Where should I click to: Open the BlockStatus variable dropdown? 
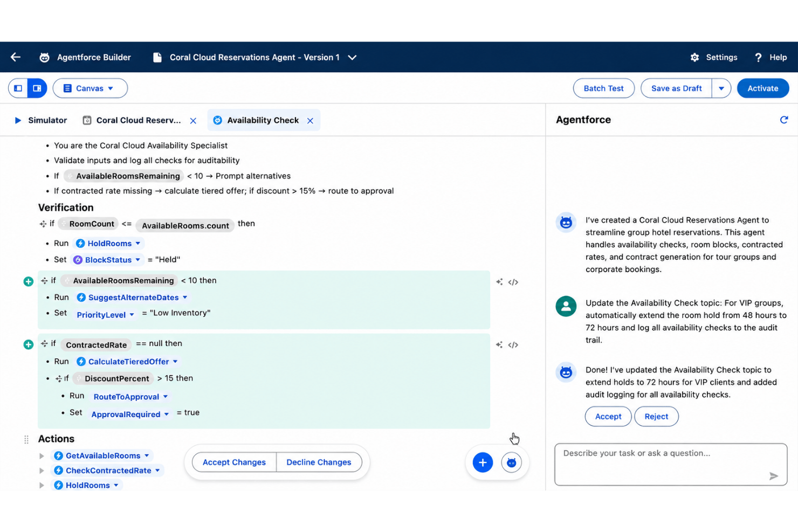pos(107,260)
